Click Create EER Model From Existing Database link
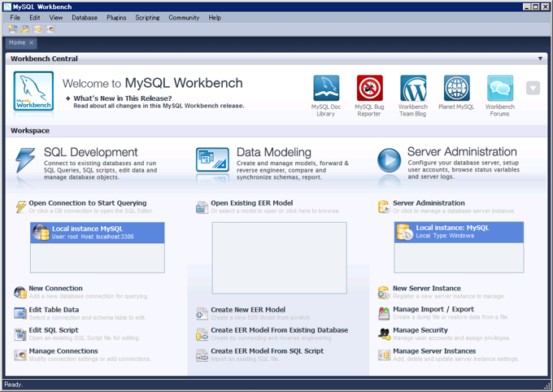 279,330
